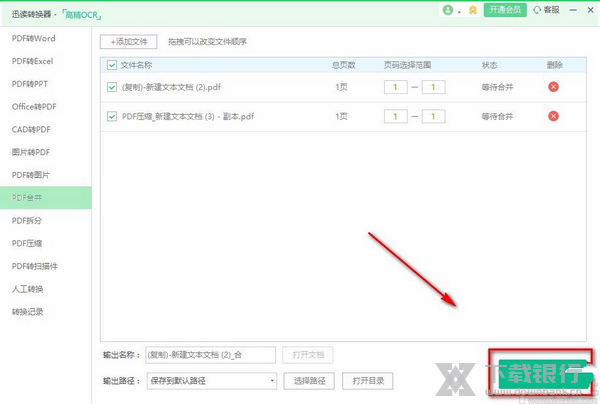Click 等待合并 status of (复制)-新建文本文档 (2).pdf

tap(497, 87)
